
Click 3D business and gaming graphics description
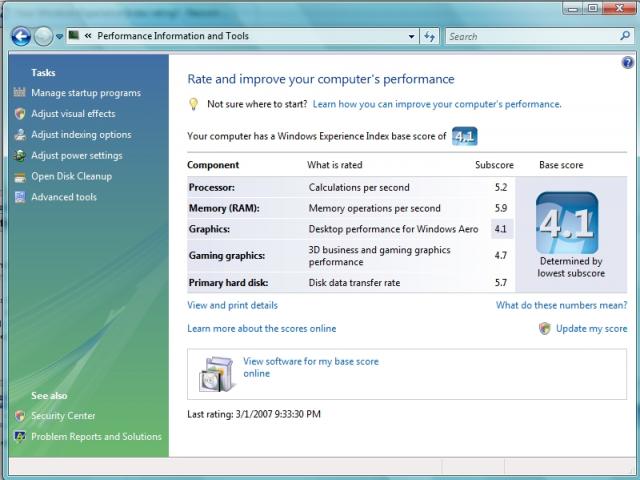point(380,256)
